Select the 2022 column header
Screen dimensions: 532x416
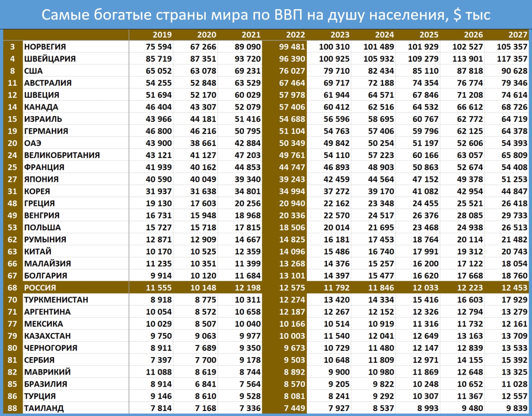point(295,35)
